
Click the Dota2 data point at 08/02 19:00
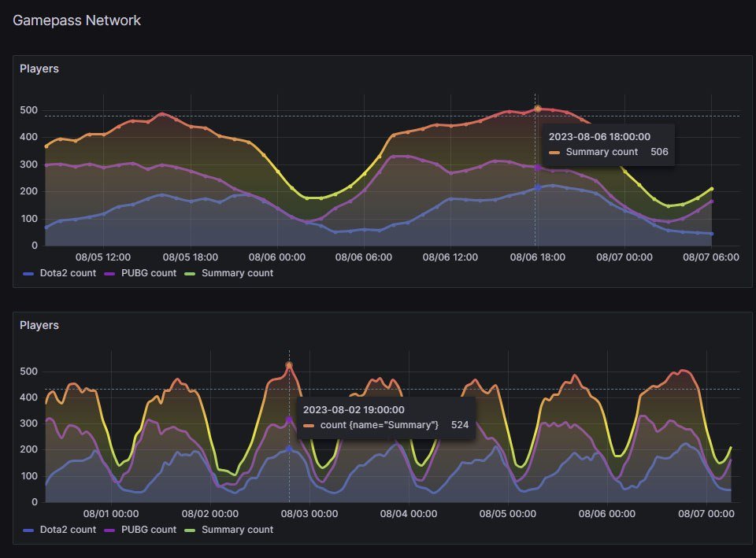pos(289,449)
